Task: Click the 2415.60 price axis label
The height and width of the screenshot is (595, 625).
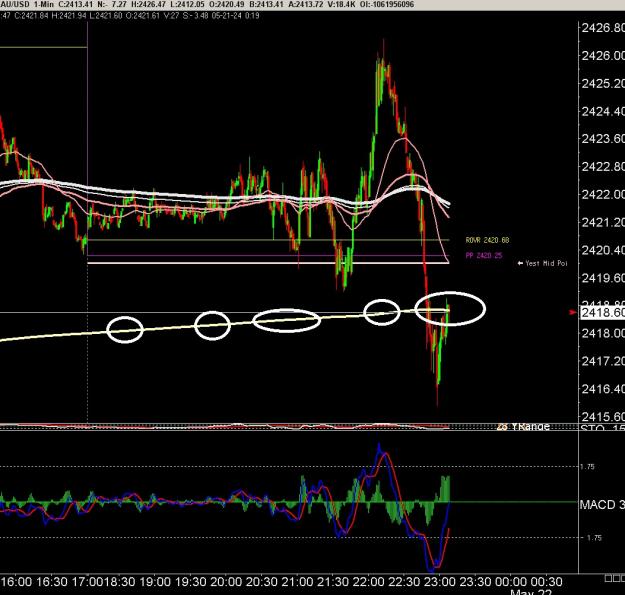Action: 603,416
